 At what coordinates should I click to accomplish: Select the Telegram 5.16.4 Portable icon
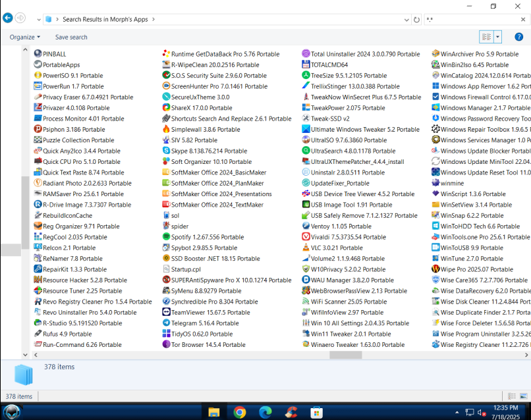166,323
